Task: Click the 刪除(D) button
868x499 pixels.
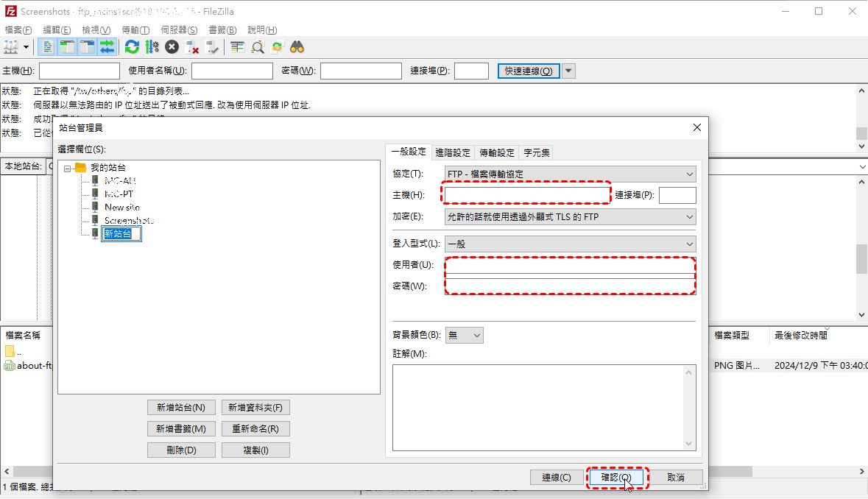Action: [x=181, y=450]
